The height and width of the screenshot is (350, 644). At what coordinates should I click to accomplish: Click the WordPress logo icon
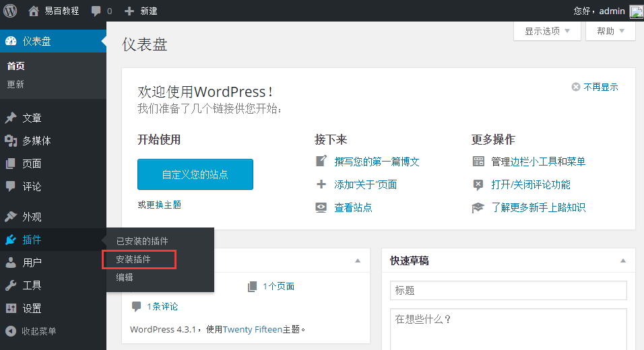coord(10,11)
